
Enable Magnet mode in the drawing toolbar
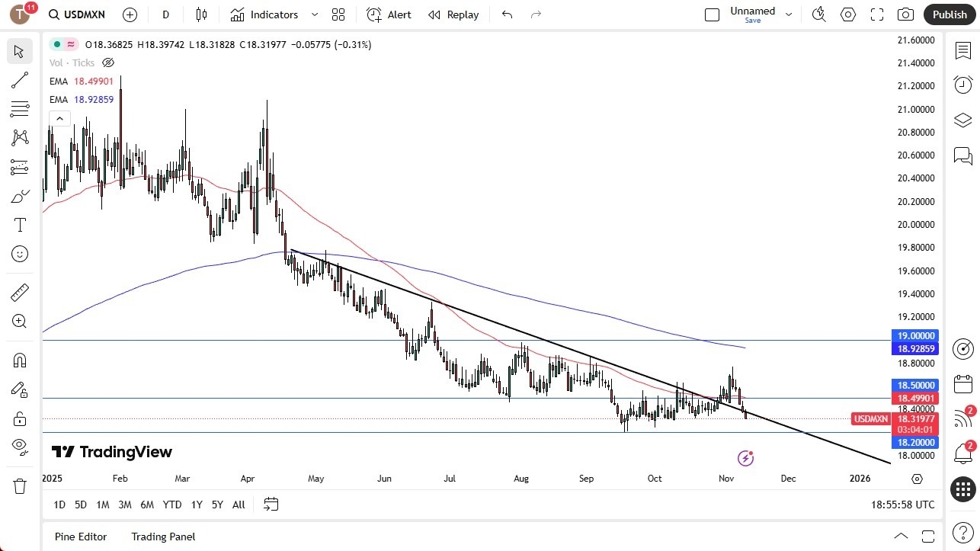[20, 359]
